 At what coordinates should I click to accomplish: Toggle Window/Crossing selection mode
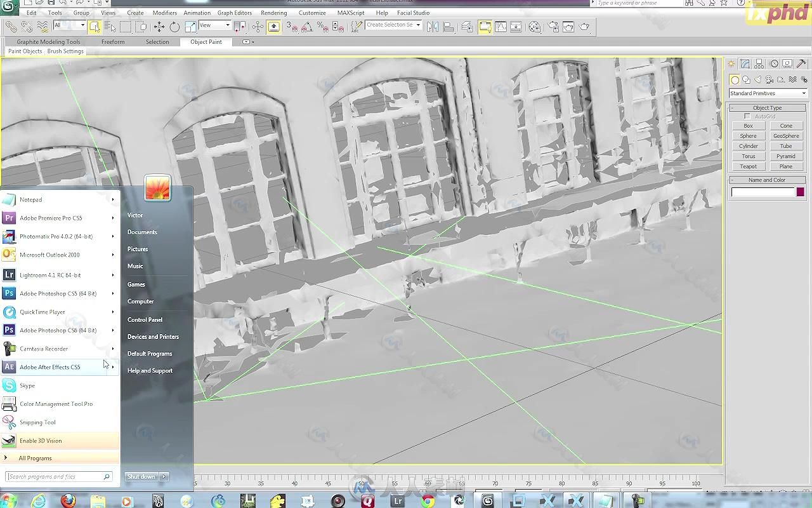141,27
